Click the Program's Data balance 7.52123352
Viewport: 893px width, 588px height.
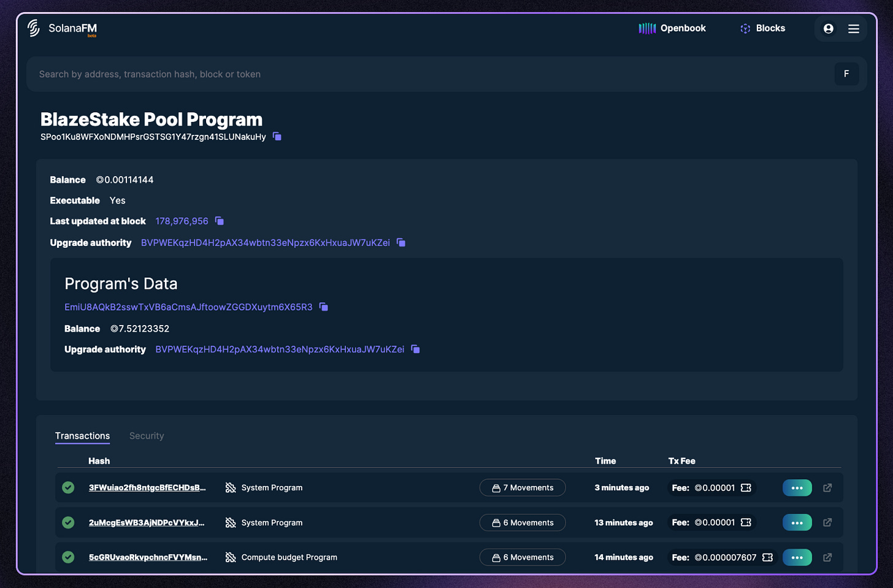pos(140,329)
